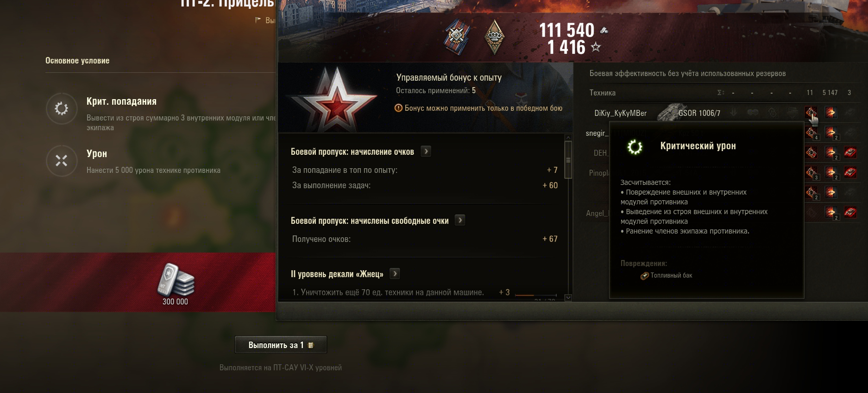Viewport: 868px width, 393px height.
Task: Click the Выполнить за 1 button
Action: pyautogui.click(x=281, y=345)
